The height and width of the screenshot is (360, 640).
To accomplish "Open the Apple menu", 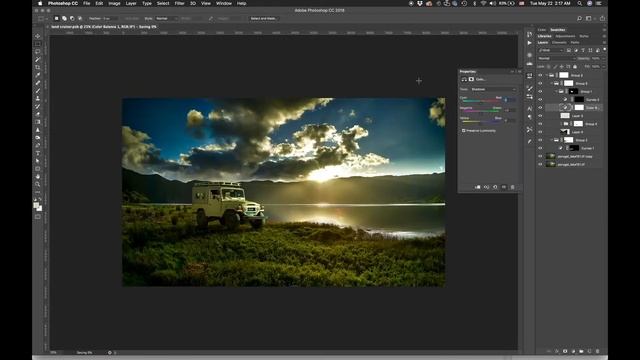I will (40, 3).
